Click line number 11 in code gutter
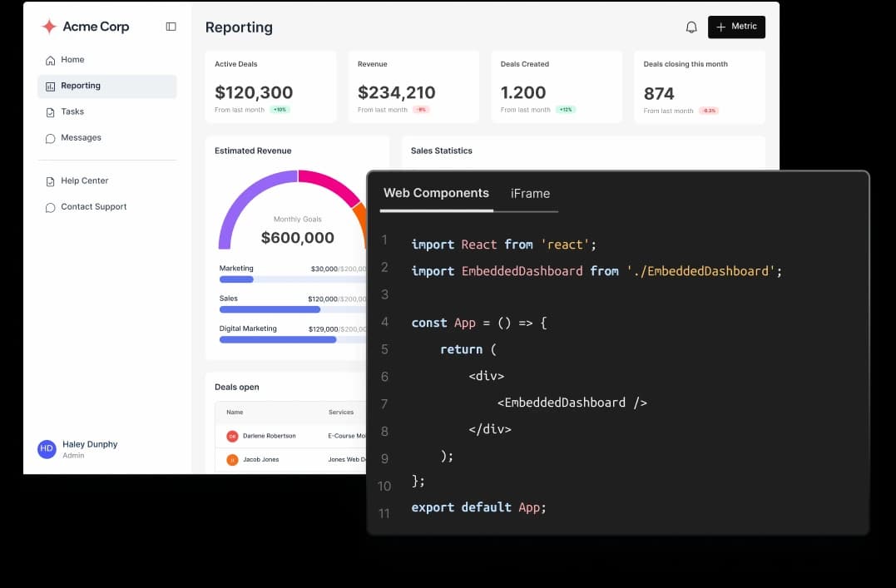The width and height of the screenshot is (896, 588). [384, 514]
